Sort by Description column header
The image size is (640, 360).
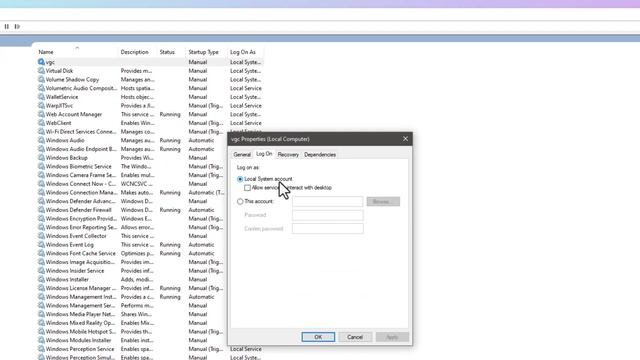(138, 52)
